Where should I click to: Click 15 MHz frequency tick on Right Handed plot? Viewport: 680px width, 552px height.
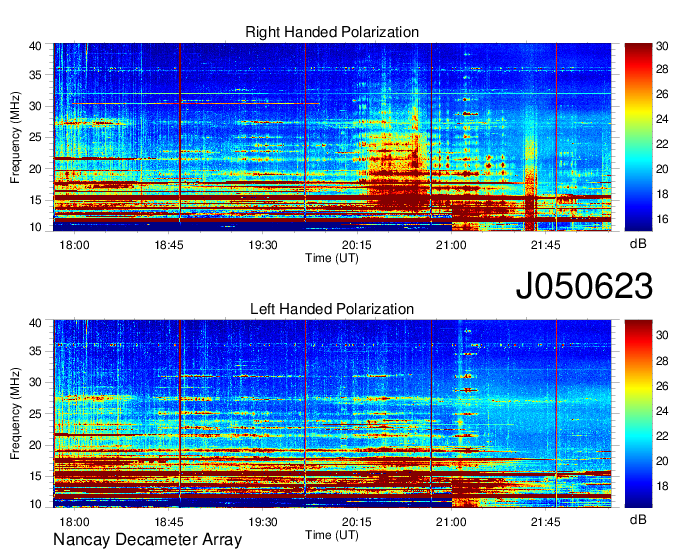35,200
